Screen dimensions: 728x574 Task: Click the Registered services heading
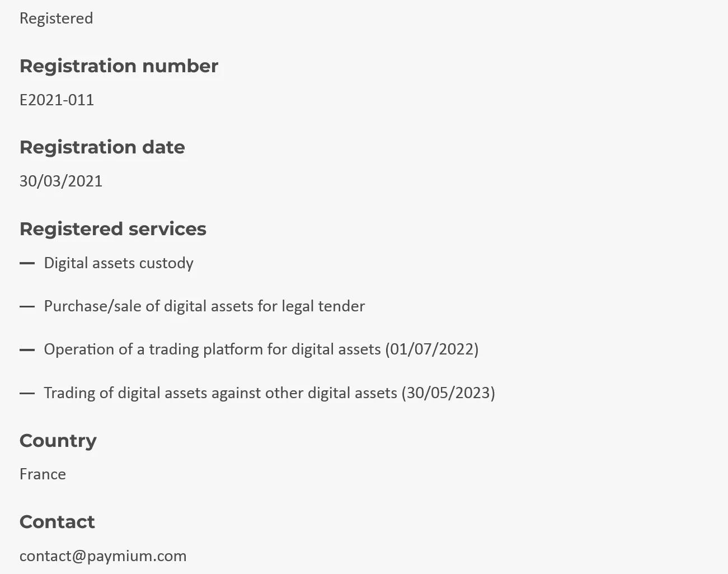(113, 229)
